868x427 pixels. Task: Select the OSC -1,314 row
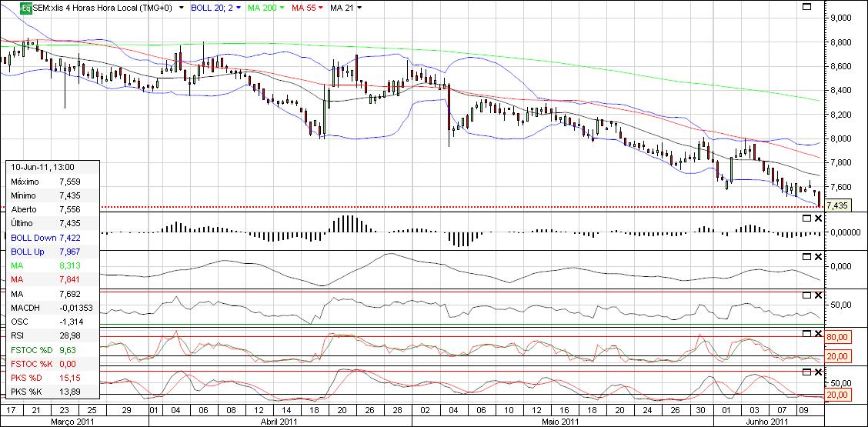[52, 322]
